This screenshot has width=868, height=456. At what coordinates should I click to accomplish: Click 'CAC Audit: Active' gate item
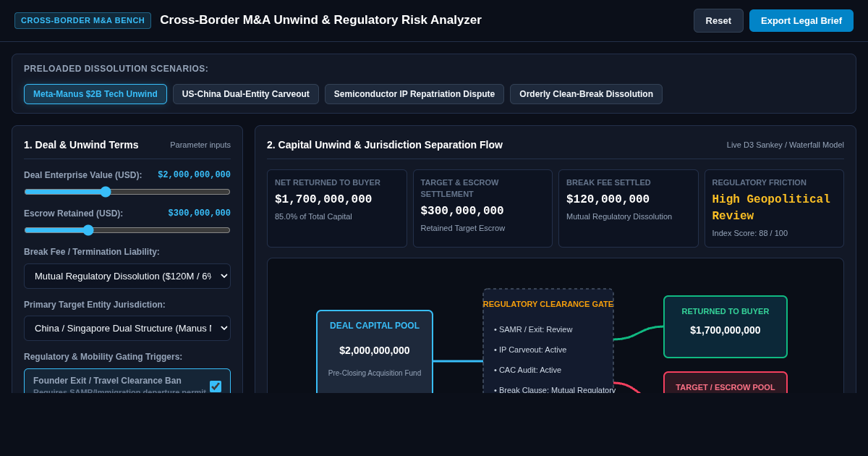pyautogui.click(x=528, y=370)
